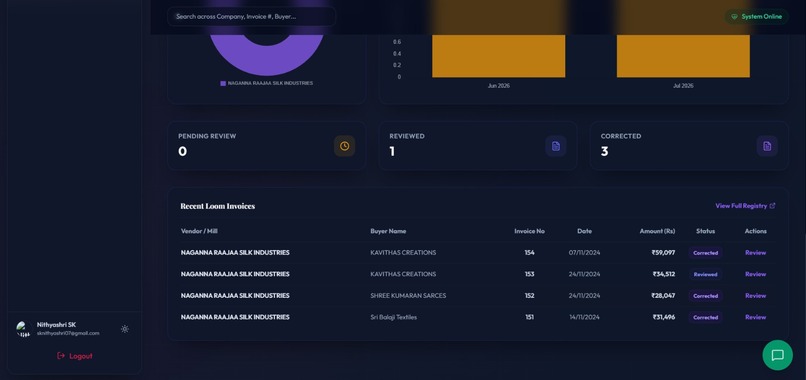Click the Jul 2026 axis label
The image size is (806, 380).
coord(683,86)
